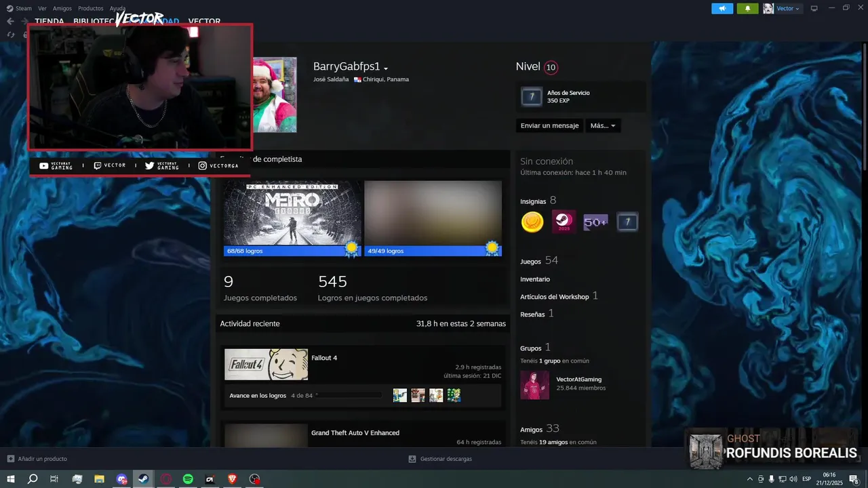
Task: Open the Grupos link
Action: click(536, 348)
